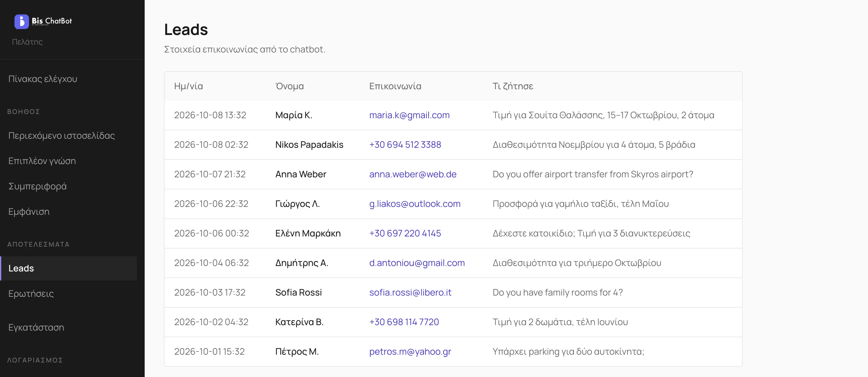This screenshot has height=377, width=868.
Task: Click the Επικοινωνία column header
Action: (x=395, y=86)
